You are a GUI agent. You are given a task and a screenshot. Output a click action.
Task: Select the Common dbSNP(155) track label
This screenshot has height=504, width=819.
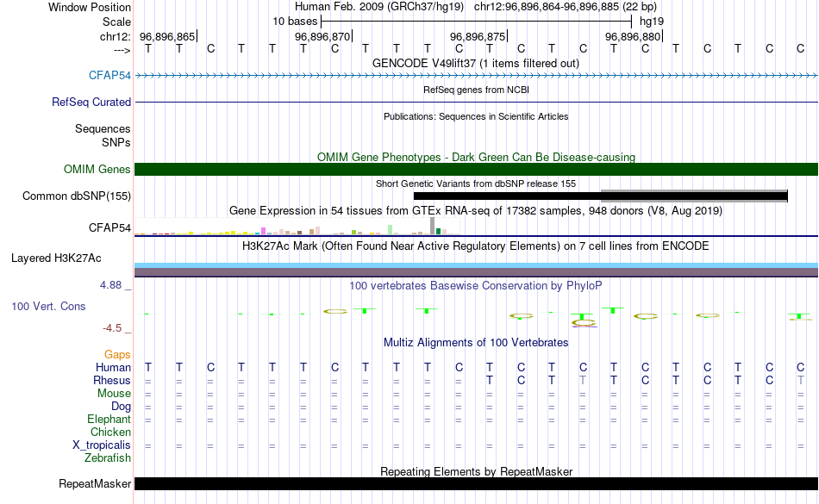point(77,196)
